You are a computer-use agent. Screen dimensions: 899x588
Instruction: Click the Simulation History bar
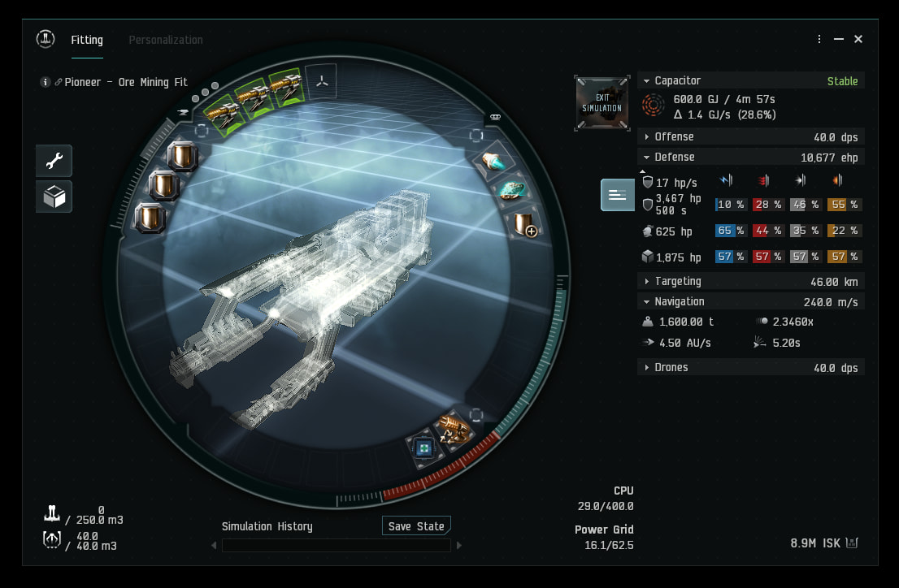(336, 546)
